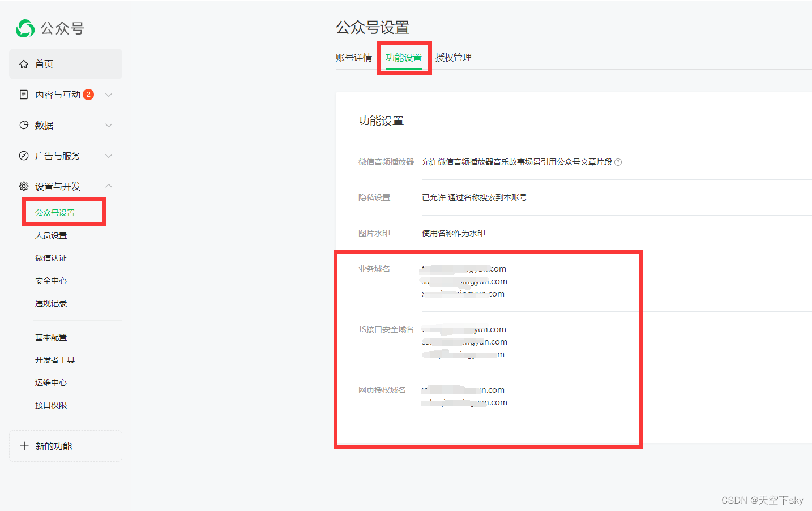Click the 业务域名 row label

click(374, 269)
